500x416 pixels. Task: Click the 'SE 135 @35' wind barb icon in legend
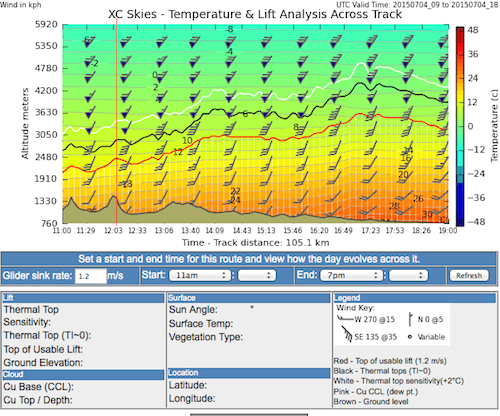point(346,334)
